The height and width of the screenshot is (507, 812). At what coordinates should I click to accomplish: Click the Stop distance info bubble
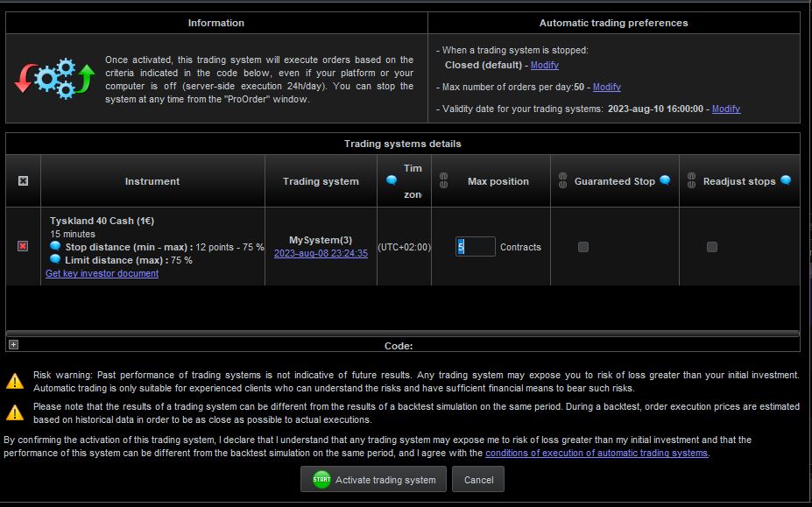(55, 247)
